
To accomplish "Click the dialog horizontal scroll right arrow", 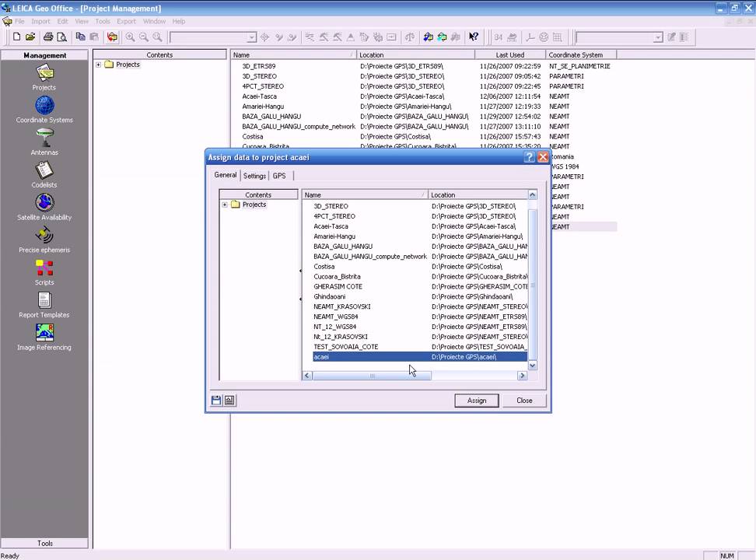I will point(522,376).
